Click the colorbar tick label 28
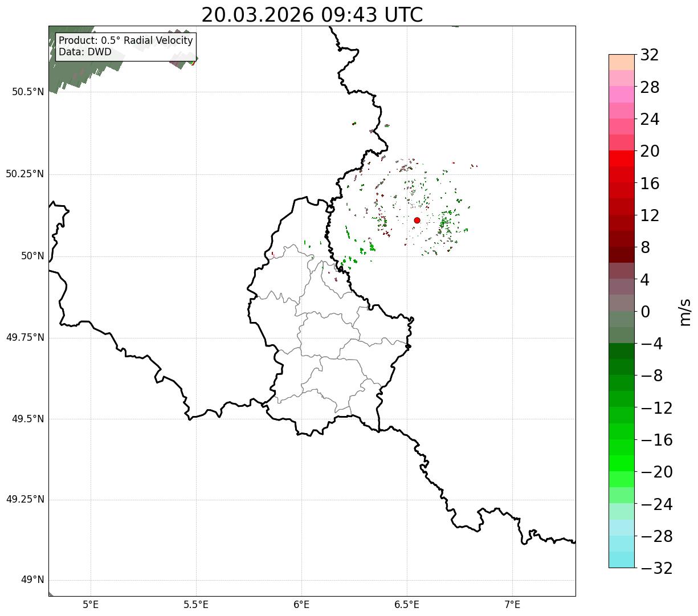Viewport: 698px width, 616px height. [x=650, y=87]
